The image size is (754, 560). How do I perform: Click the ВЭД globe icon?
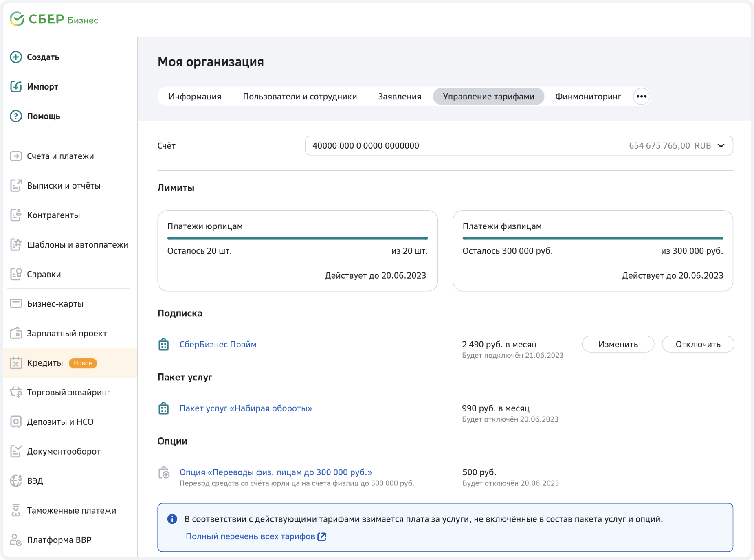tap(16, 481)
